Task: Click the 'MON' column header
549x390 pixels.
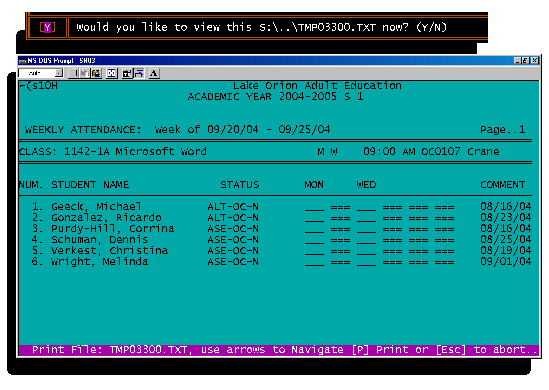Action: click(314, 185)
